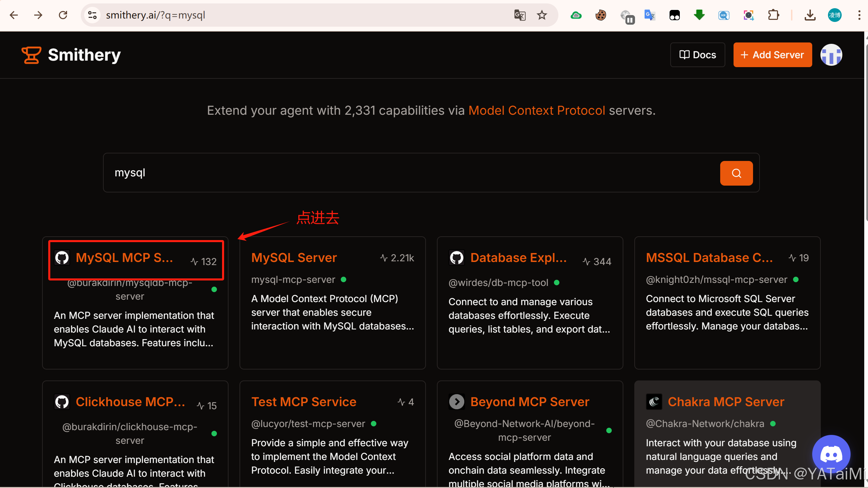Open the user avatar in header
The width and height of the screenshot is (868, 488).
(831, 55)
